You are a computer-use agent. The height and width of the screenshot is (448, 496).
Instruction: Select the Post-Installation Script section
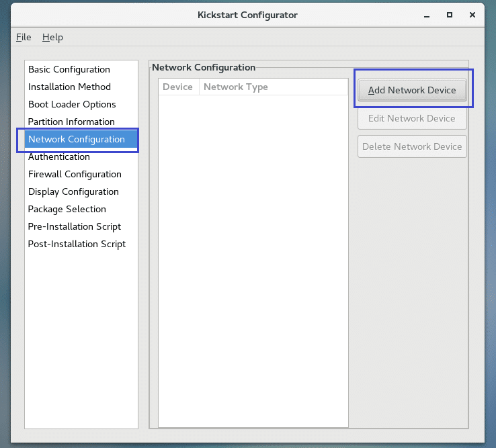click(x=77, y=244)
